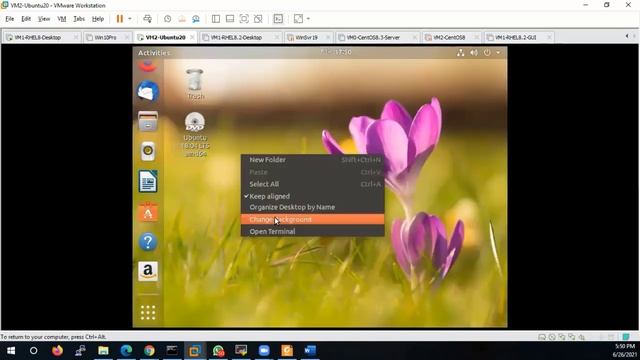
Task: Open Amazon from the Ubuntu dock
Action: click(x=148, y=271)
